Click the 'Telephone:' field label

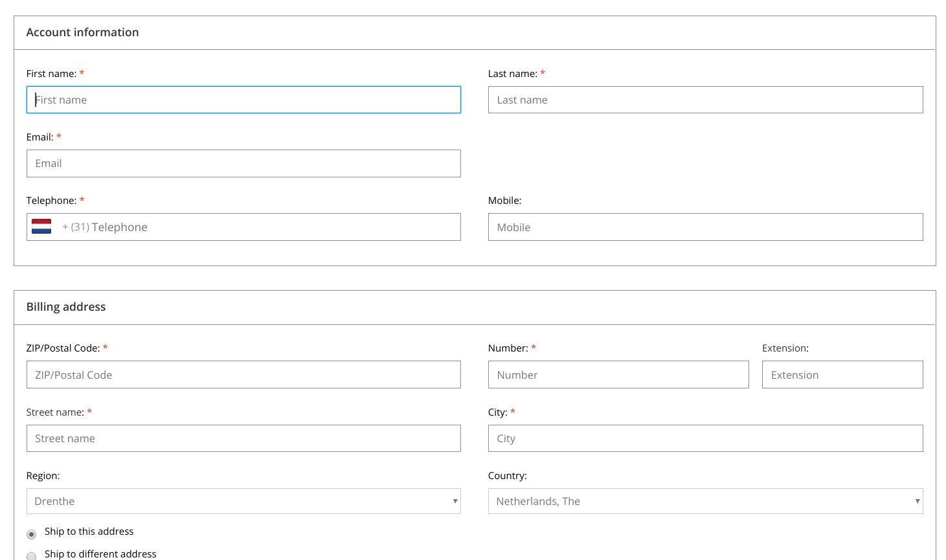(52, 201)
